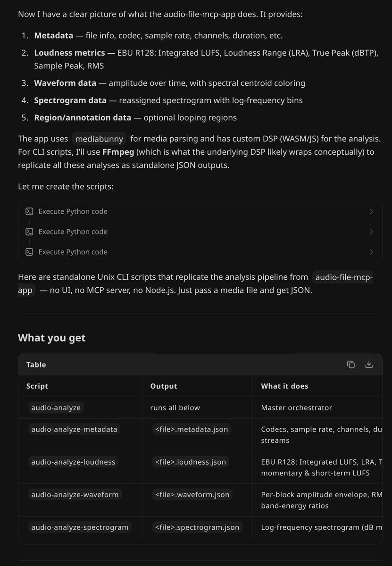Image resolution: width=392 pixels, height=566 pixels.
Task: Expand the first Execute Python code chevron
Action: click(371, 211)
